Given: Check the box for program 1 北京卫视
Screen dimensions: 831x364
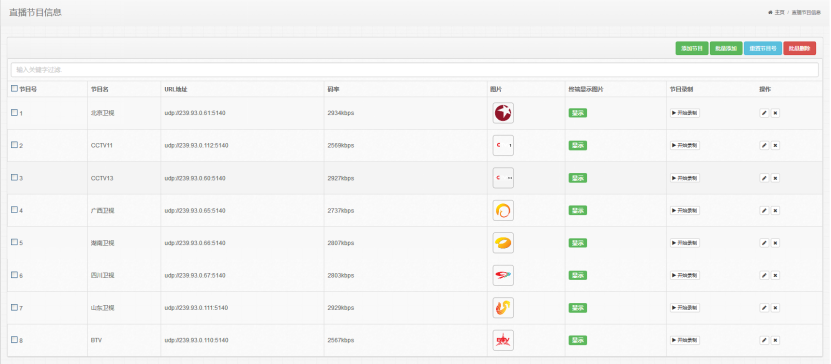Looking at the screenshot, I should 14,112.
